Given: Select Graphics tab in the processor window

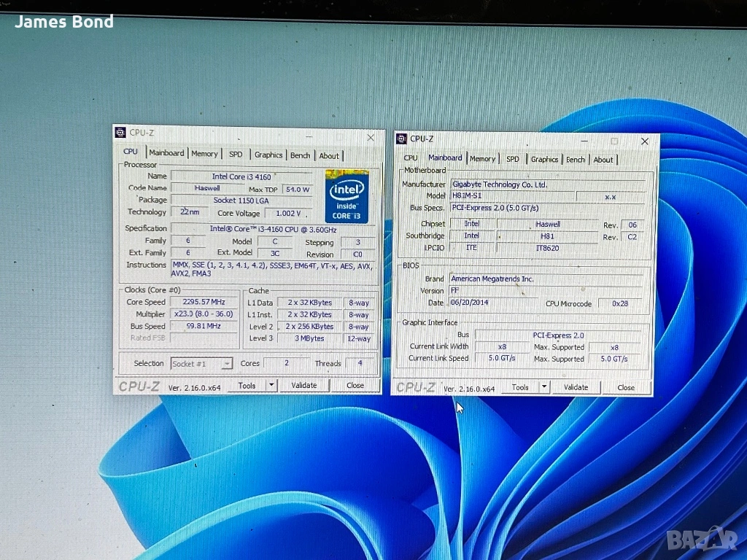Looking at the screenshot, I should [268, 155].
